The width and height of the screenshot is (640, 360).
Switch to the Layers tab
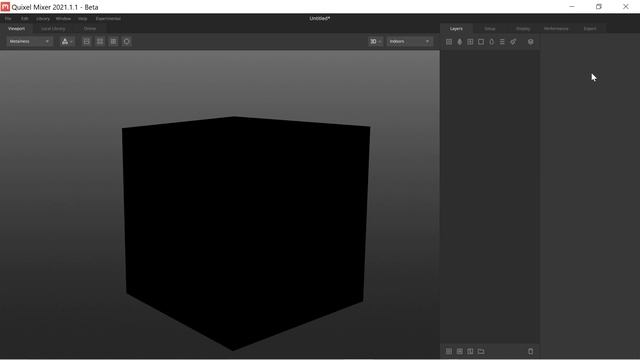[x=456, y=29]
